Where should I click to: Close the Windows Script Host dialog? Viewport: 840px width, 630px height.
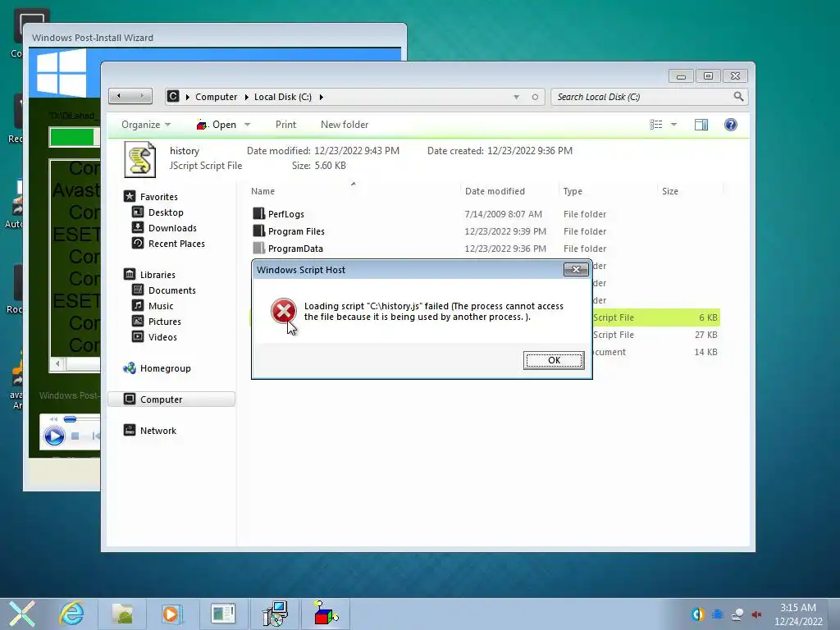coord(576,269)
